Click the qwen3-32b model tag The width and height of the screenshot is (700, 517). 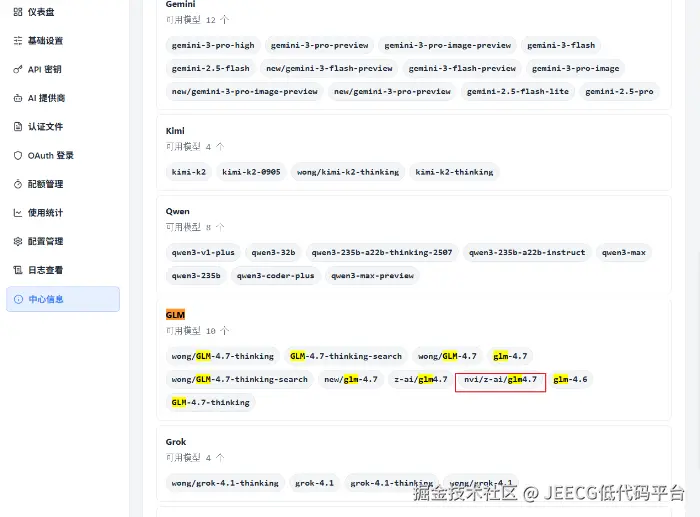tap(273, 252)
